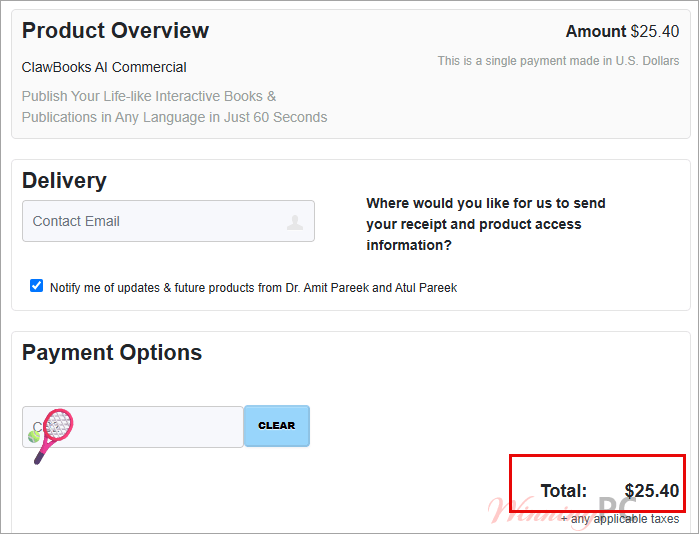Image resolution: width=699 pixels, height=534 pixels.
Task: Click the 'Product Overview' heading
Action: click(x=115, y=31)
